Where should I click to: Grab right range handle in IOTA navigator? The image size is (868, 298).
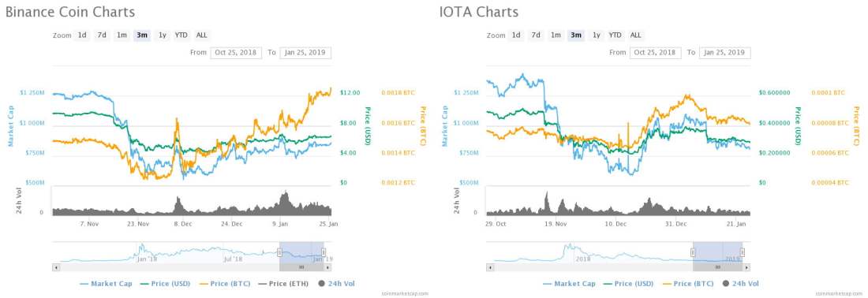coord(743,252)
